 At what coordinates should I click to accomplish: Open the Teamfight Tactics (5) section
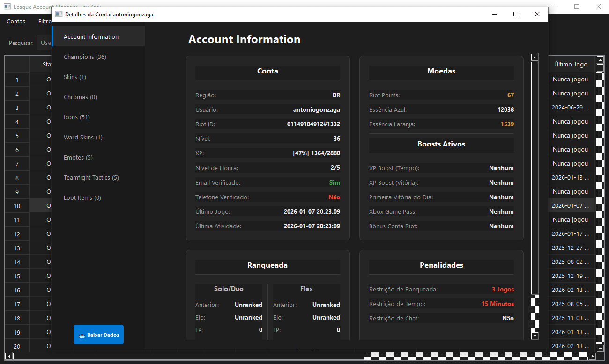point(91,177)
